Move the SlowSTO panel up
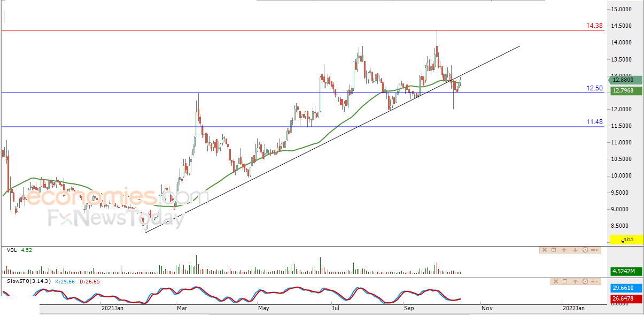Screen dimensions: 644x315 575,281
